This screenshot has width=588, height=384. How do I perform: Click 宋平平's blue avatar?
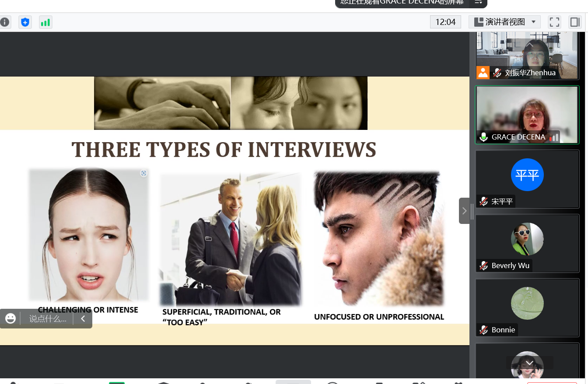pos(527,175)
